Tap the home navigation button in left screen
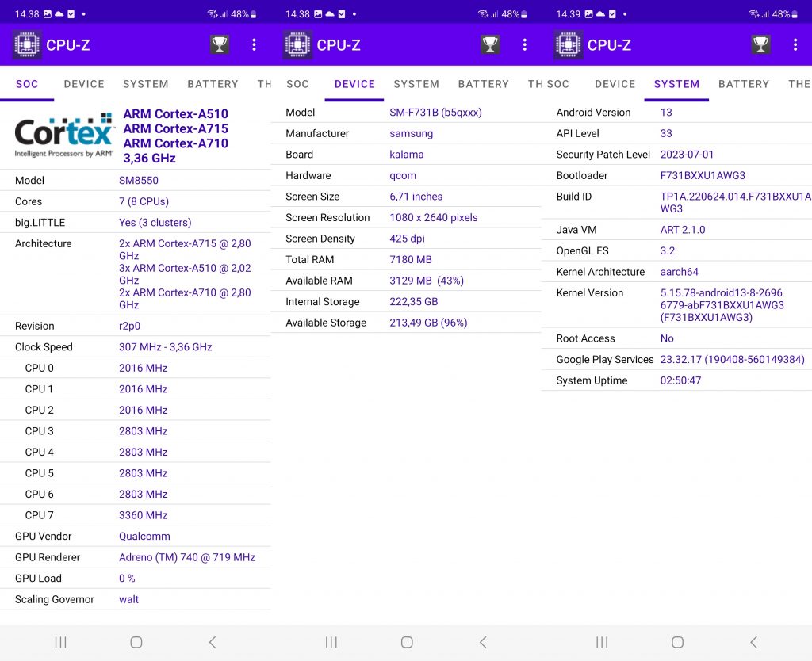This screenshot has width=812, height=661. [x=136, y=642]
